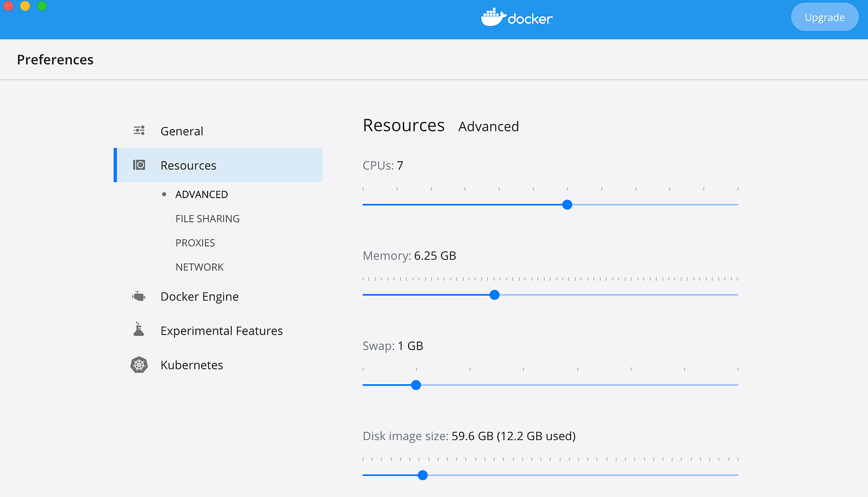Viewport: 868px width, 497px height.
Task: Click the CPUs slider handle
Action: pos(567,205)
